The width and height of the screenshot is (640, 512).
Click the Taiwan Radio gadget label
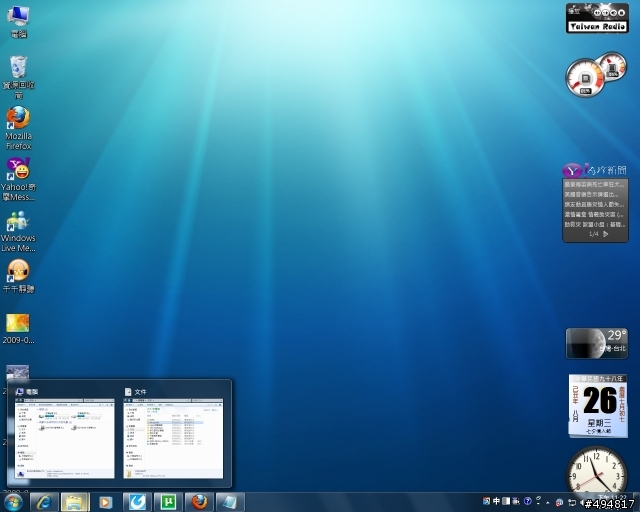pos(598,27)
